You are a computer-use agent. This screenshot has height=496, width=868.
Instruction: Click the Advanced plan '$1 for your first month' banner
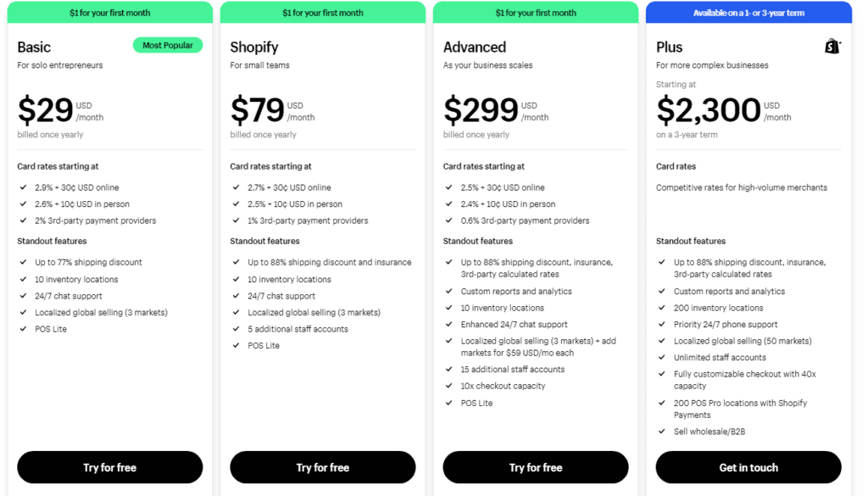pos(535,13)
